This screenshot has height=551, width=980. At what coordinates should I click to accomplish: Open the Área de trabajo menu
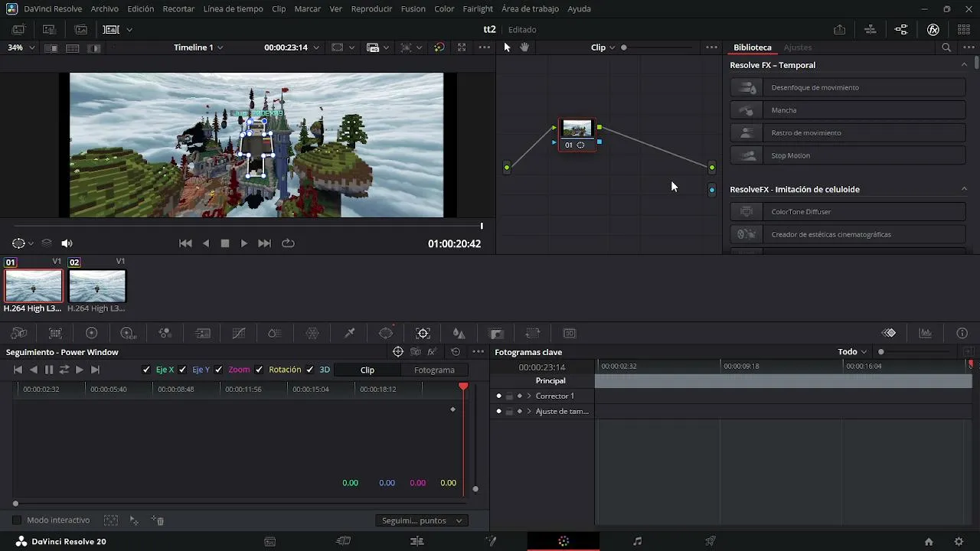[530, 9]
